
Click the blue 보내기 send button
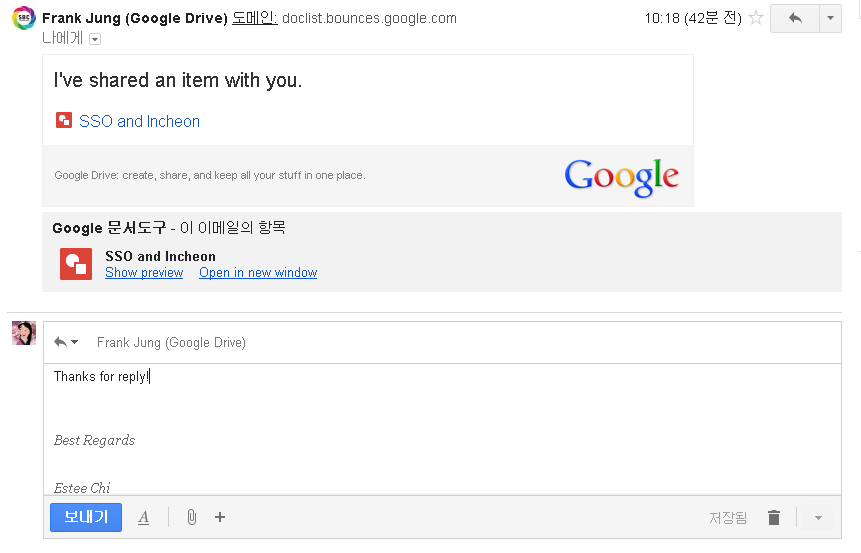[86, 517]
